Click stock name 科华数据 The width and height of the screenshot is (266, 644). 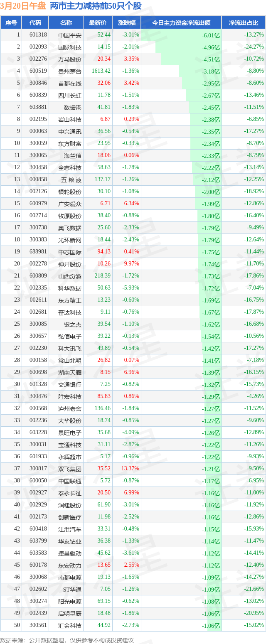(x=70, y=288)
